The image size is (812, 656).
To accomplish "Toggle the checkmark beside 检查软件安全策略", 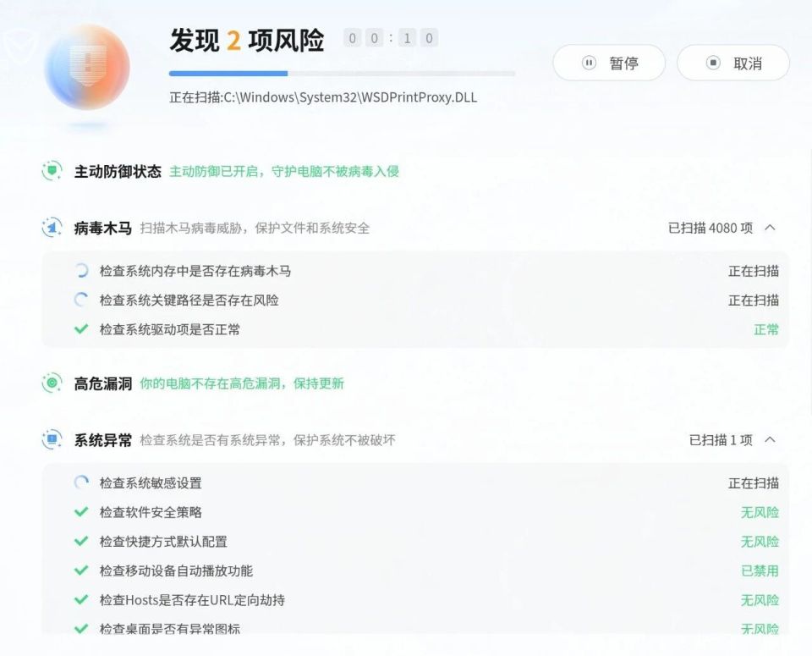I will [x=82, y=512].
